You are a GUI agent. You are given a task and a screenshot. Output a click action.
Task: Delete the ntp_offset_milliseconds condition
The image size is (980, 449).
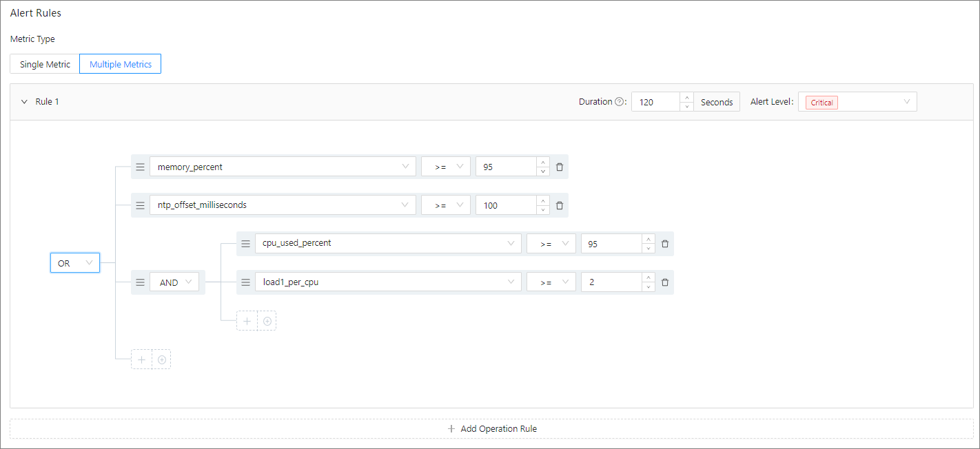click(x=560, y=205)
